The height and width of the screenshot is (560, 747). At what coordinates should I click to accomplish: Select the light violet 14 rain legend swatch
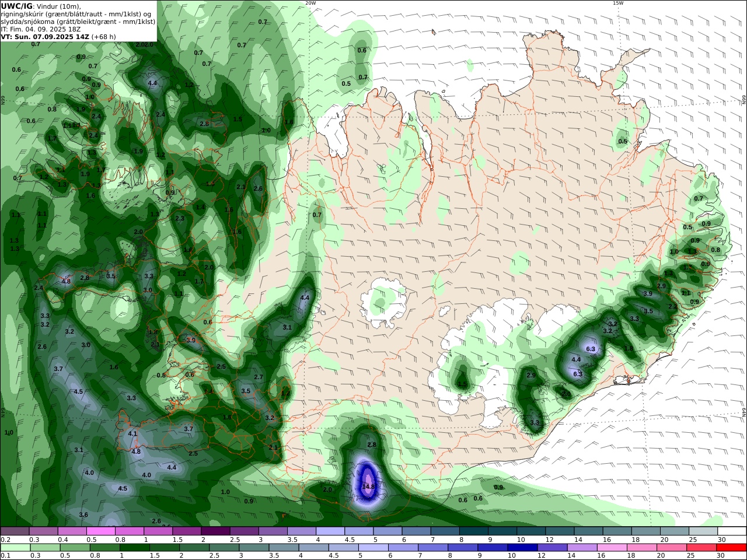pyautogui.click(x=581, y=548)
